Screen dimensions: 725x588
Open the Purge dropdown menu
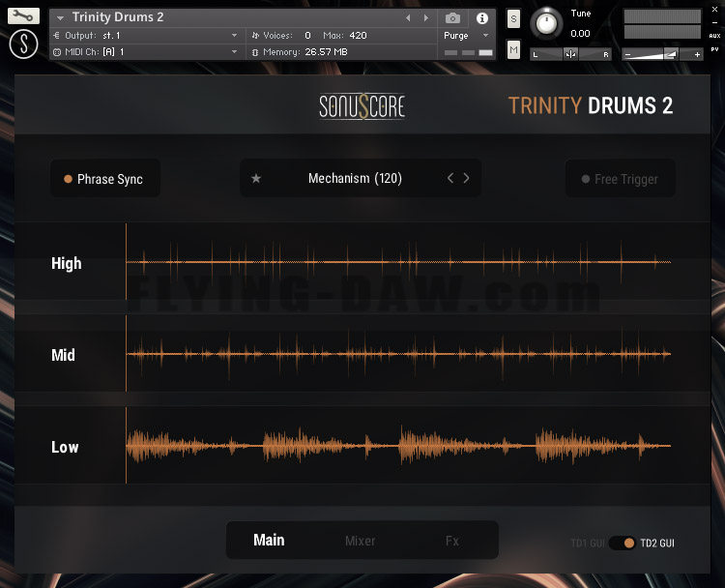(x=466, y=35)
